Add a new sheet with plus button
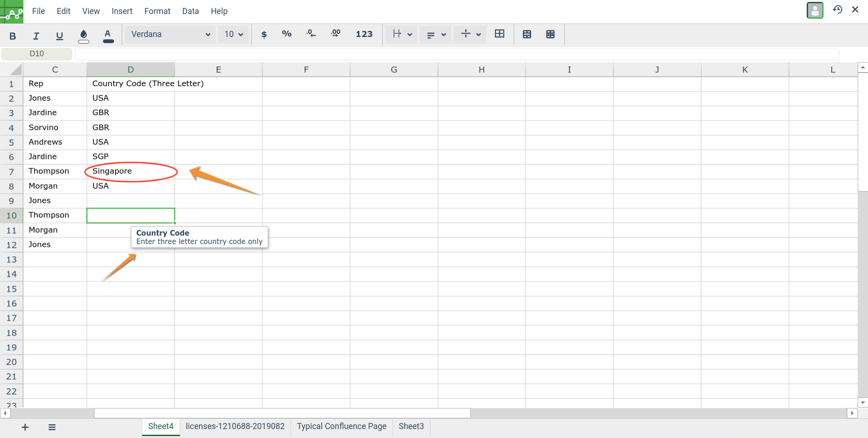Viewport: 868px width, 438px height. pos(25,427)
